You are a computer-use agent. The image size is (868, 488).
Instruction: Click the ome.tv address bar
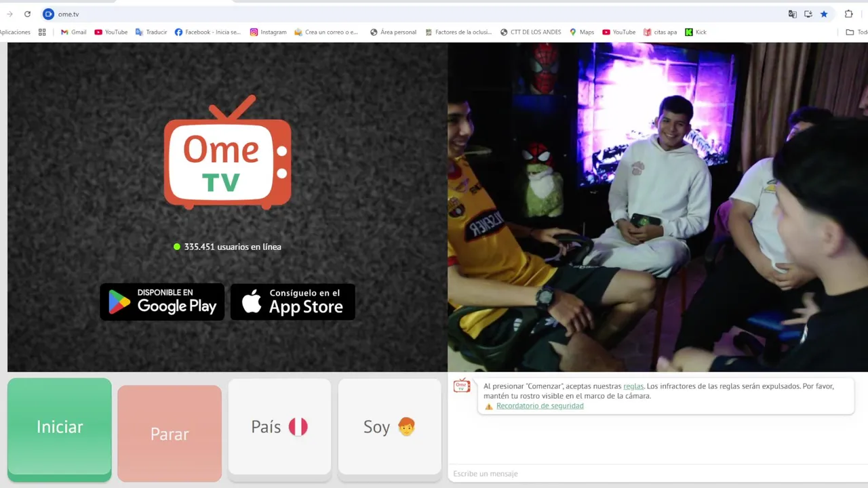pyautogui.click(x=407, y=14)
